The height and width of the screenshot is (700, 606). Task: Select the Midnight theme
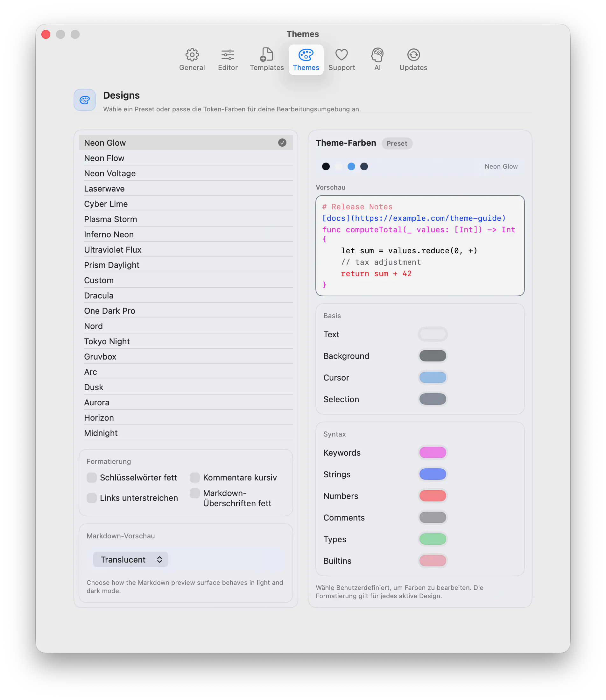pos(186,433)
